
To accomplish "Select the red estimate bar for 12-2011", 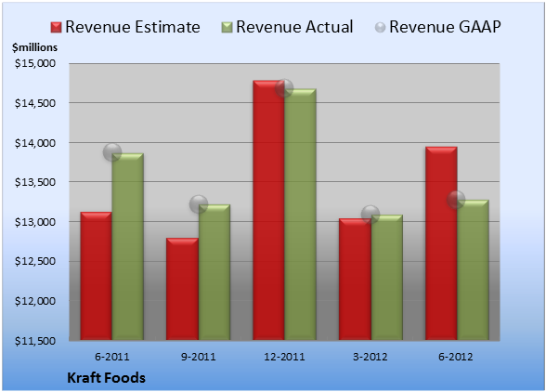I will pyautogui.click(x=269, y=210).
